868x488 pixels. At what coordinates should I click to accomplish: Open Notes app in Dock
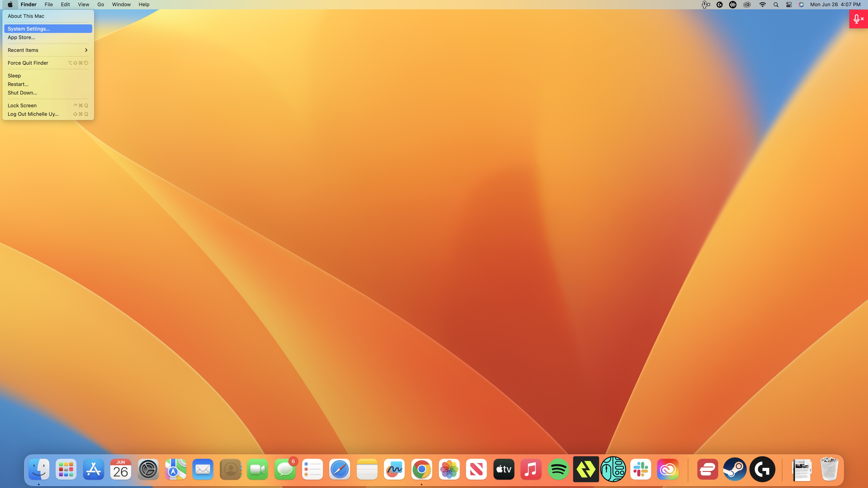click(x=367, y=469)
